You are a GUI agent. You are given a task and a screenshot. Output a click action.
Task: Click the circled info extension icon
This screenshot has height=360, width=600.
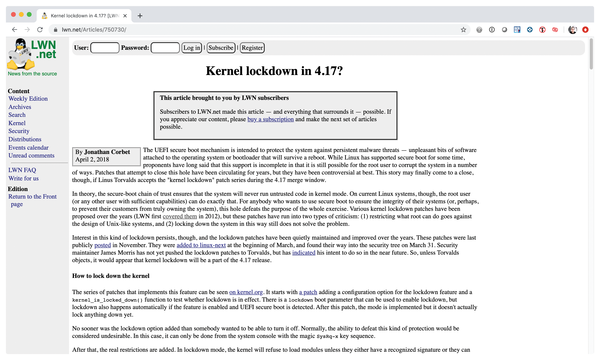click(x=492, y=29)
